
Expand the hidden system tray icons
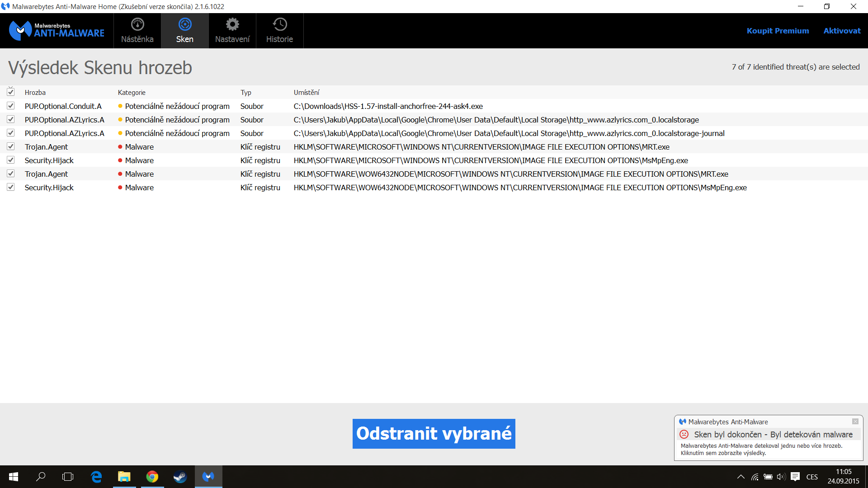click(741, 477)
